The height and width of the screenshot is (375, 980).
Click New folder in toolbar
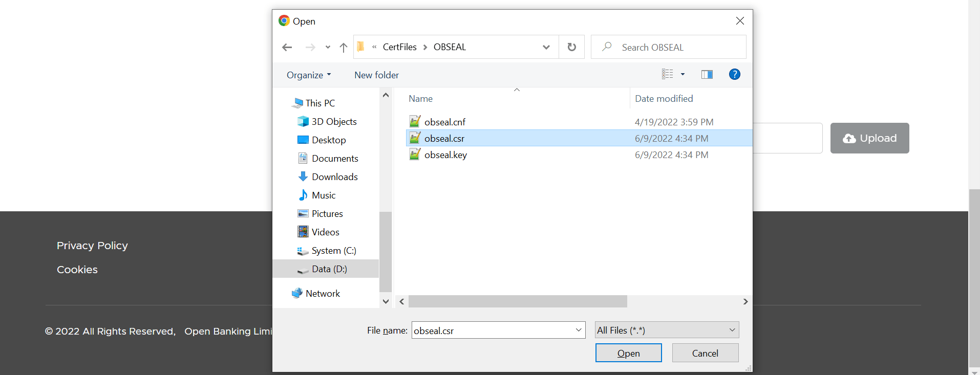pyautogui.click(x=376, y=75)
